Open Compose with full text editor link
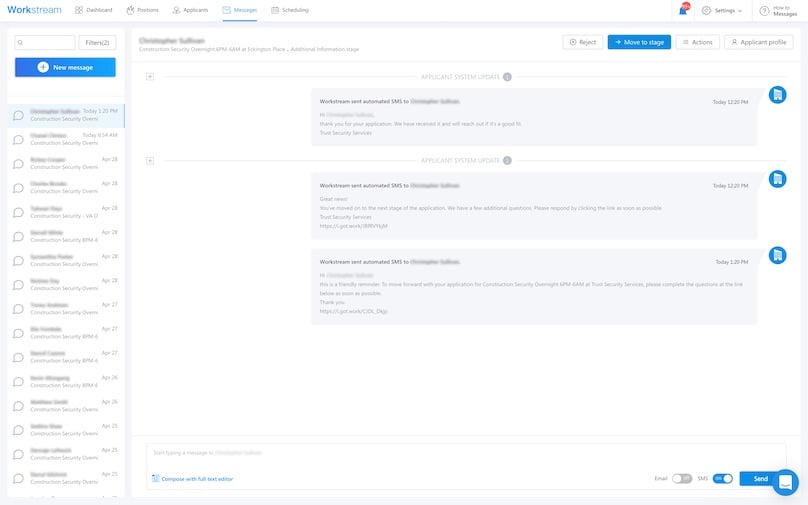 (192, 479)
